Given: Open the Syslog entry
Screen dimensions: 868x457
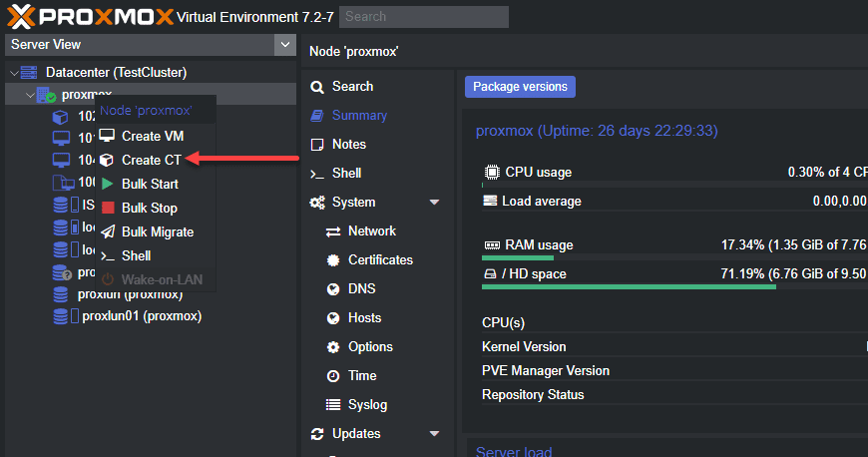Looking at the screenshot, I should 367,405.
